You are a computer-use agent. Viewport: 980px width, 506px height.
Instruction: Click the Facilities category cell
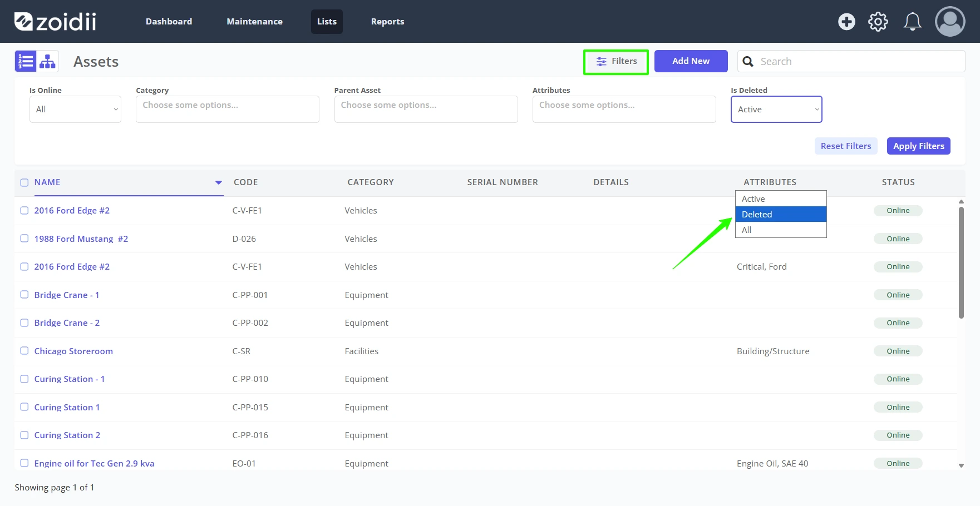[x=362, y=351]
